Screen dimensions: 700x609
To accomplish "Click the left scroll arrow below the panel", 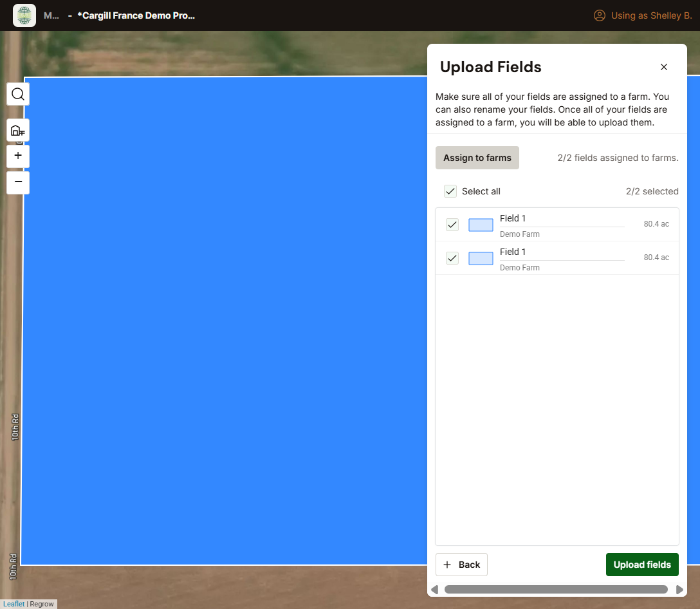I will (x=434, y=589).
